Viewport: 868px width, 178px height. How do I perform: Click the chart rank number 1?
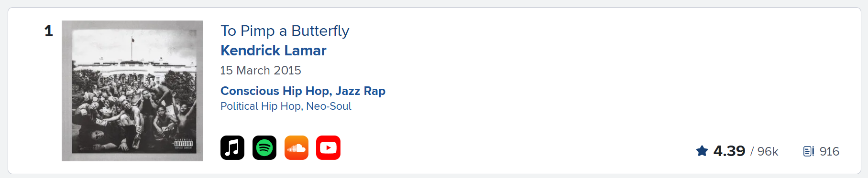[x=49, y=31]
